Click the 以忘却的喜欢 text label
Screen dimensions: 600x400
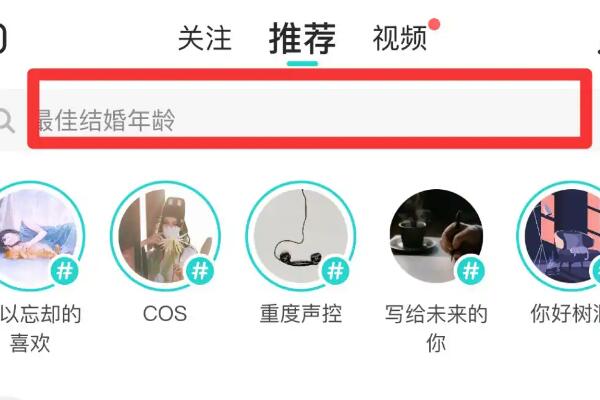pos(40,328)
